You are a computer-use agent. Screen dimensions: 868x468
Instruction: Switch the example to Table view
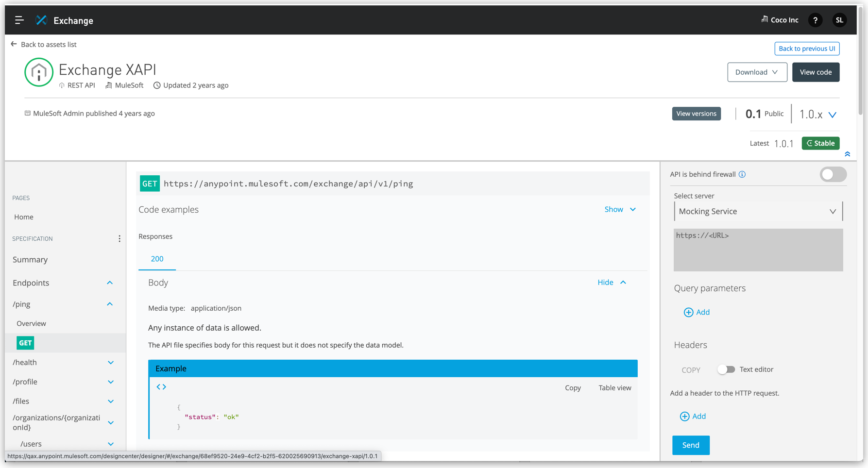pos(614,387)
